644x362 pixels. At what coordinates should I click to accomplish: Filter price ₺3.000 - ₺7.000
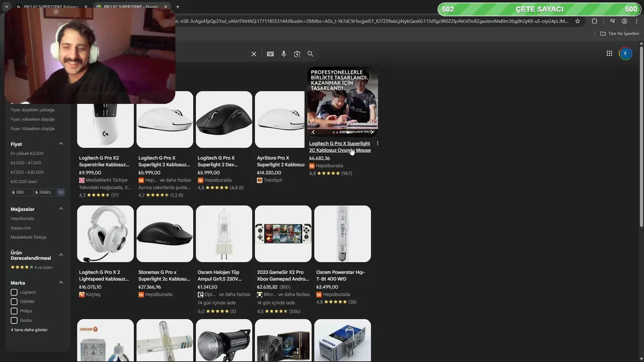[26, 163]
